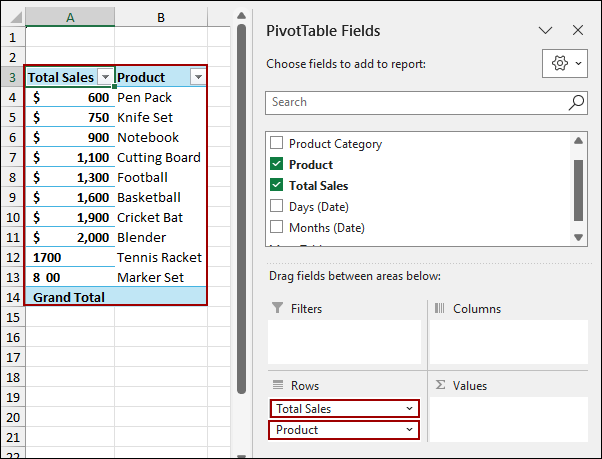Open the task pane options chevron

pyautogui.click(x=545, y=30)
